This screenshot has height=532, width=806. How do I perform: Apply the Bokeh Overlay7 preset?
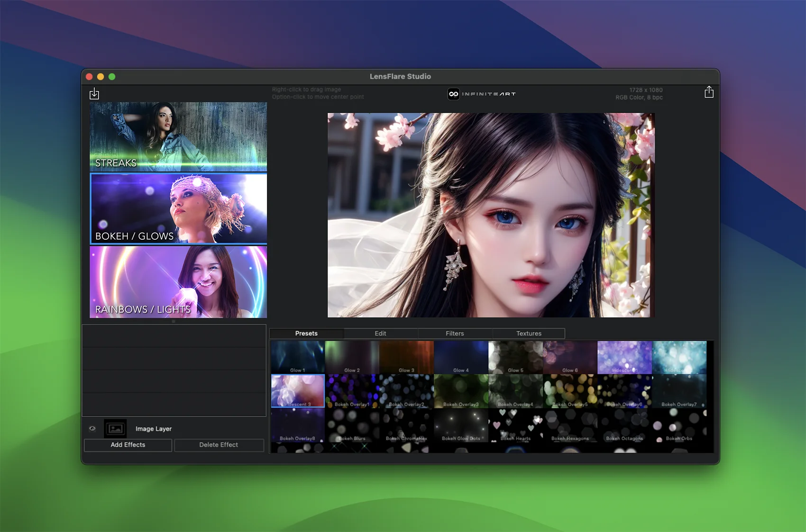click(x=679, y=391)
